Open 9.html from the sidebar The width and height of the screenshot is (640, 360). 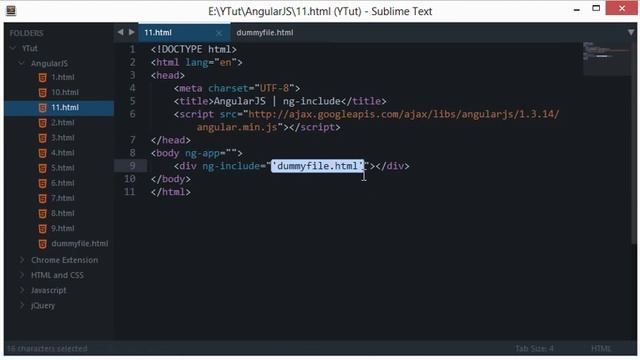click(x=63, y=228)
